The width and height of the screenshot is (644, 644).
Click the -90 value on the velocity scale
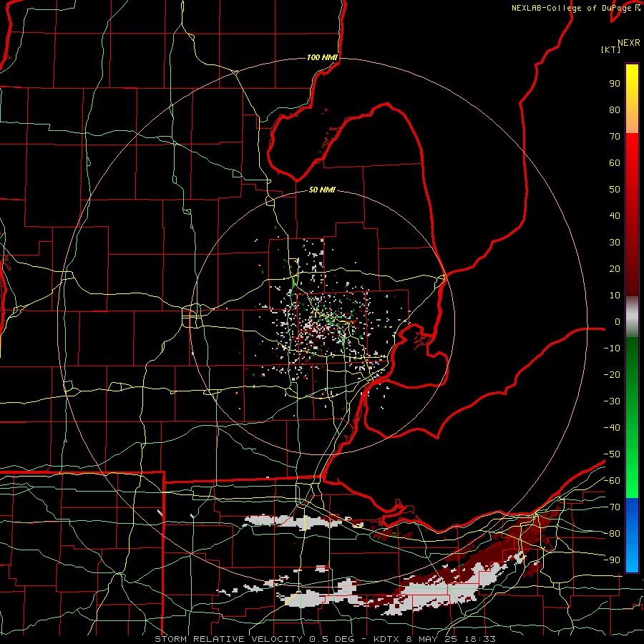[612, 560]
